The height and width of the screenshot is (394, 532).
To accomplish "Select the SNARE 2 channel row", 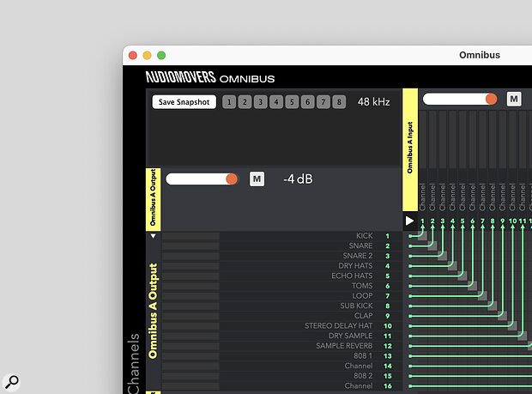I will click(x=281, y=256).
